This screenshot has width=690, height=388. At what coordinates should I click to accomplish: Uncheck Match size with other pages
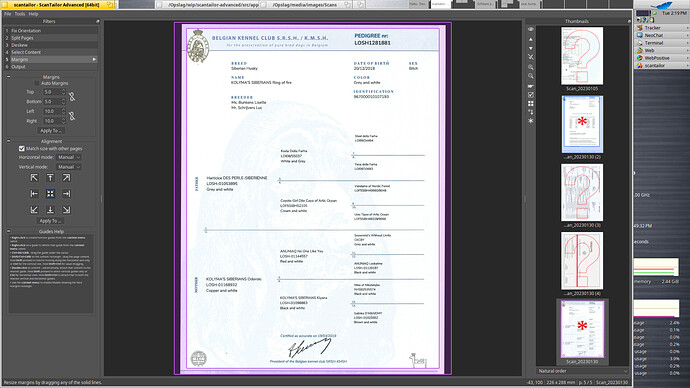[x=22, y=149]
